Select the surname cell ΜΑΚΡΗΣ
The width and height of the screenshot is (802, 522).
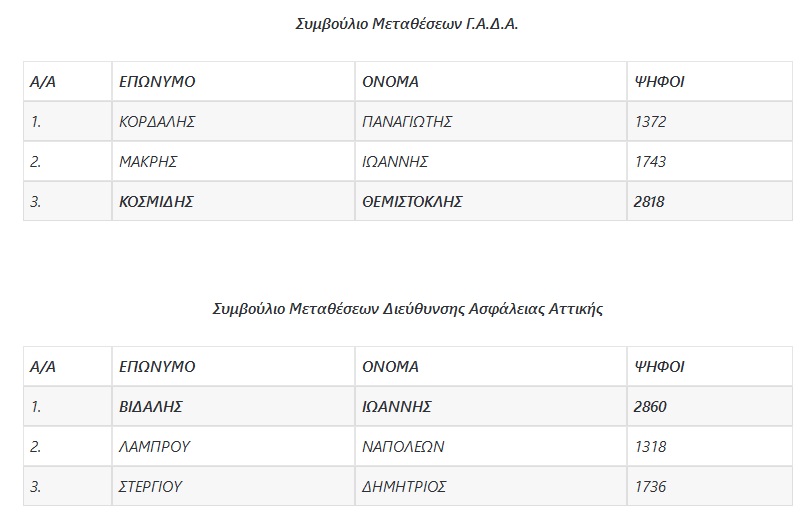pos(148,162)
